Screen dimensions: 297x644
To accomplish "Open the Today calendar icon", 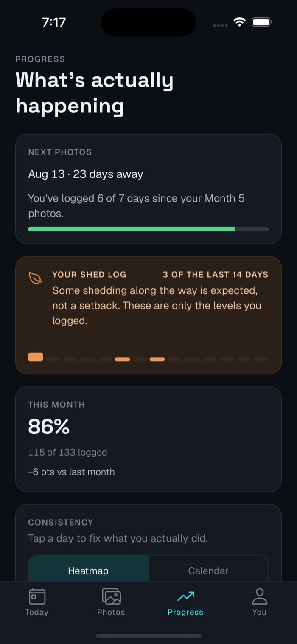I will click(37, 596).
